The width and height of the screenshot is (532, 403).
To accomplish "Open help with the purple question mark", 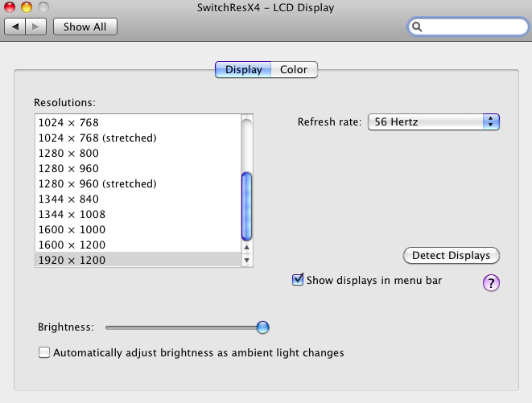I will click(x=491, y=282).
